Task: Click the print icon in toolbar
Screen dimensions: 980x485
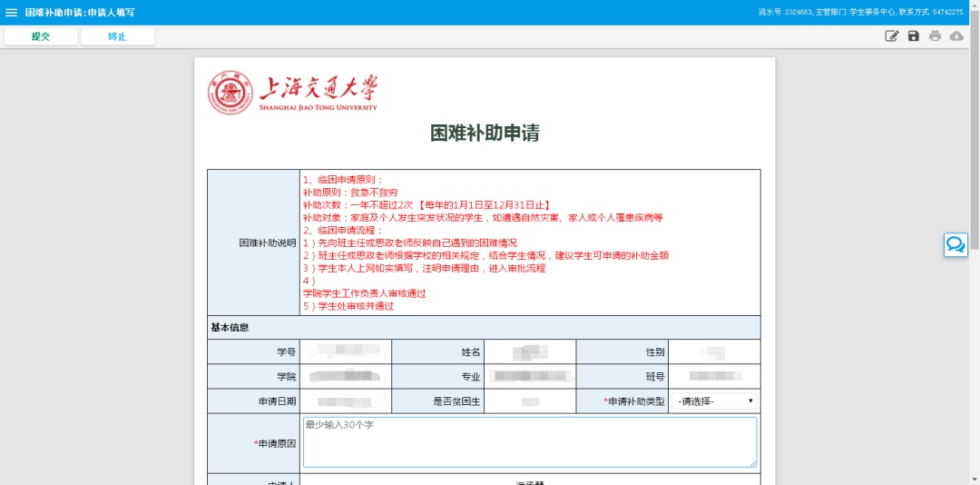Action: click(935, 36)
